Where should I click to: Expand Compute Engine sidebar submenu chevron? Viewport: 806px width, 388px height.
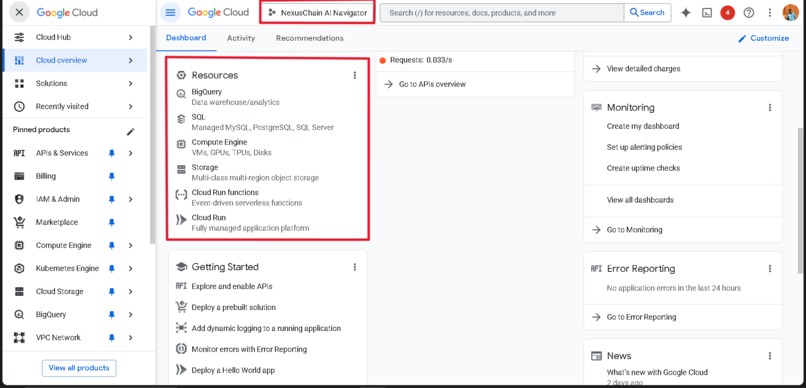point(131,246)
